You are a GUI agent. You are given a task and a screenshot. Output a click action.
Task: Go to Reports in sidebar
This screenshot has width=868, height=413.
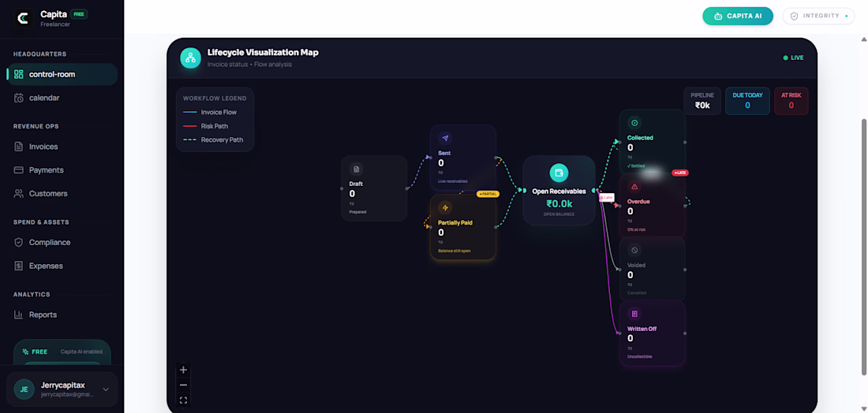[x=62, y=314]
